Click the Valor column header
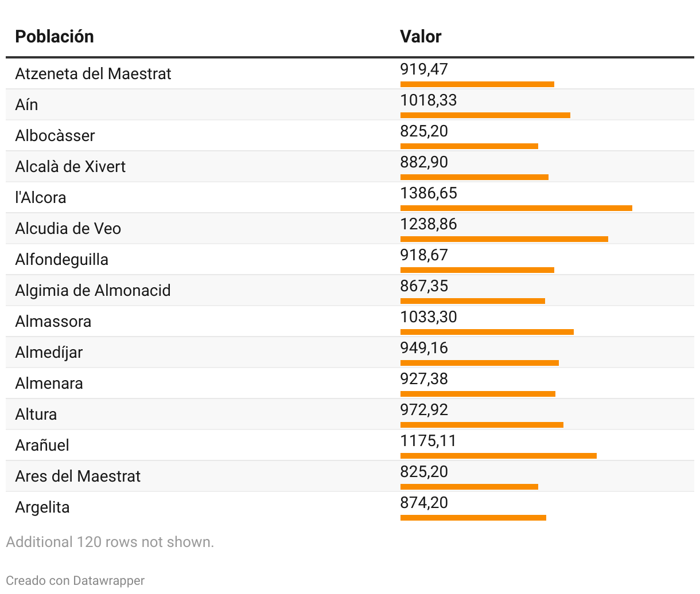Screen dimensions: 700x594 click(421, 37)
